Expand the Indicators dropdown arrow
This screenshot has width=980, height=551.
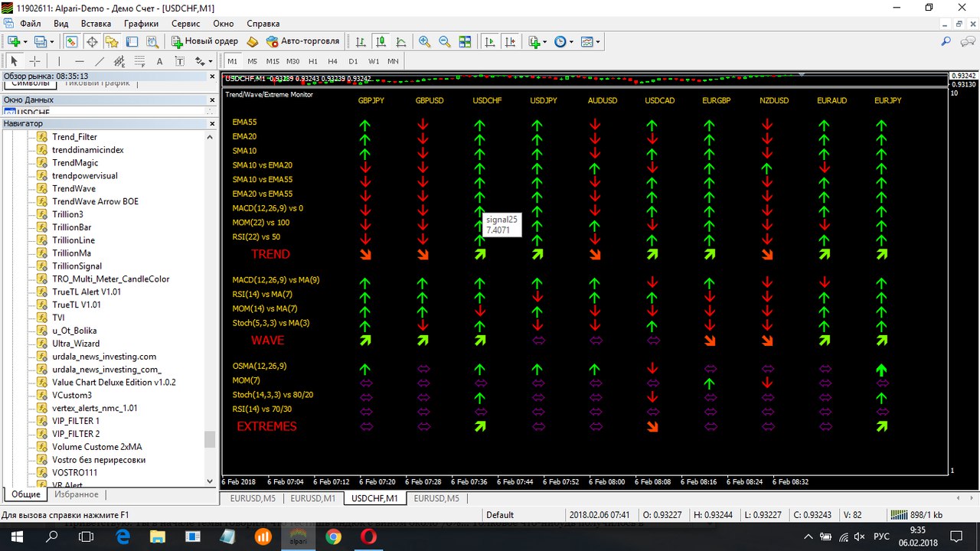tap(545, 41)
